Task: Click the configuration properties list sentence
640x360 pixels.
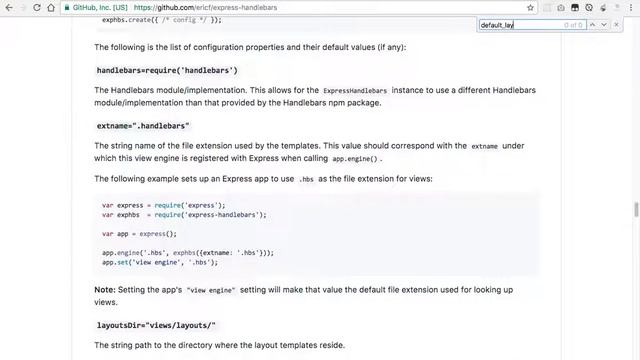Action: tap(250, 47)
